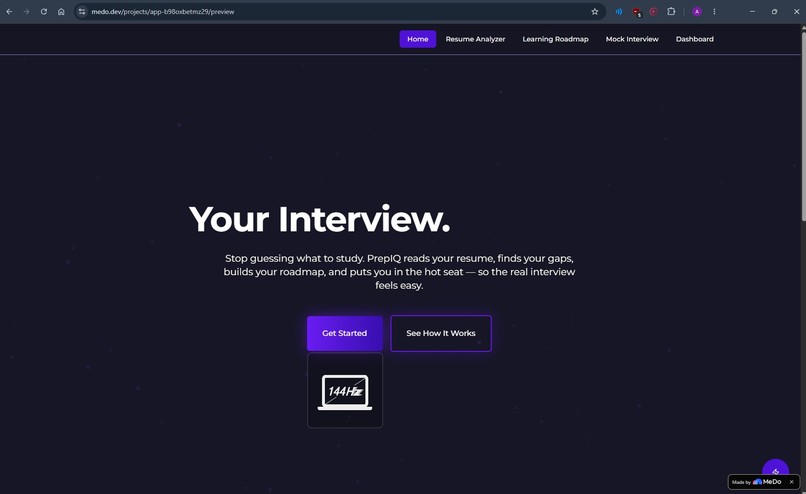Restore down the browser window
Screen dimensions: 806x494
pos(774,11)
